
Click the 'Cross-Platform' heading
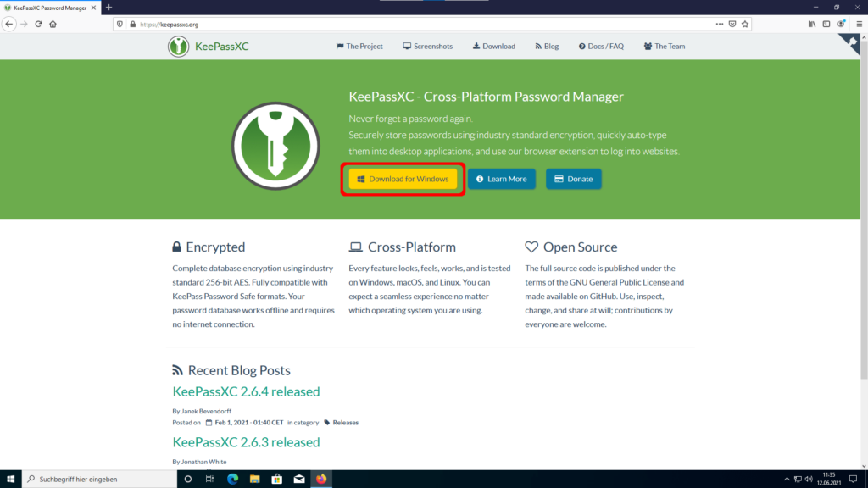point(412,247)
